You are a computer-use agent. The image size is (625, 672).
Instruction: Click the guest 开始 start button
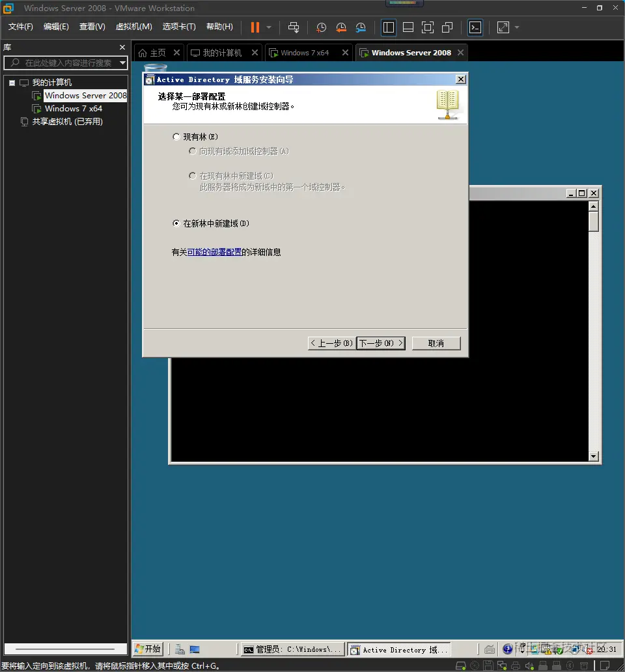click(148, 649)
